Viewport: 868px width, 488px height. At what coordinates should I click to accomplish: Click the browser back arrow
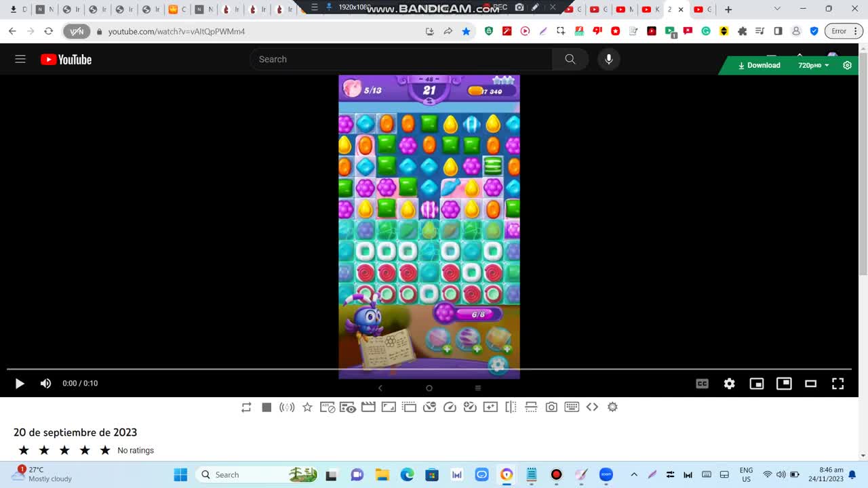point(12,31)
